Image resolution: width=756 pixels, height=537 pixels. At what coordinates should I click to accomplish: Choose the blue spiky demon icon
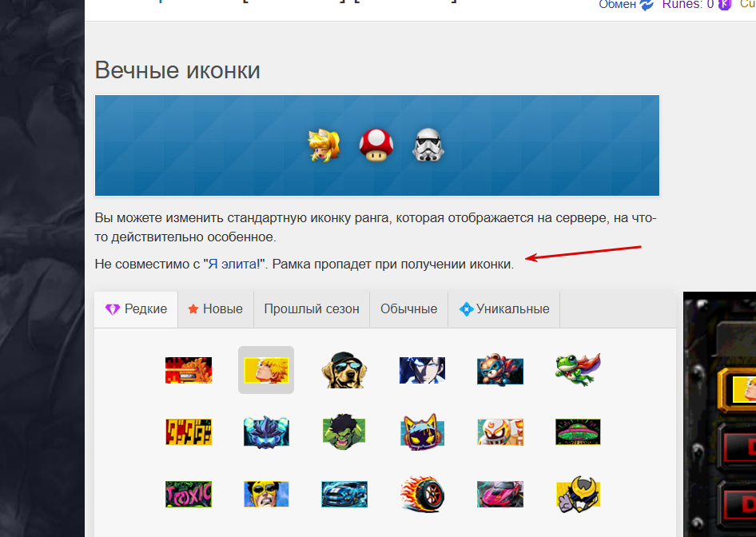click(266, 432)
